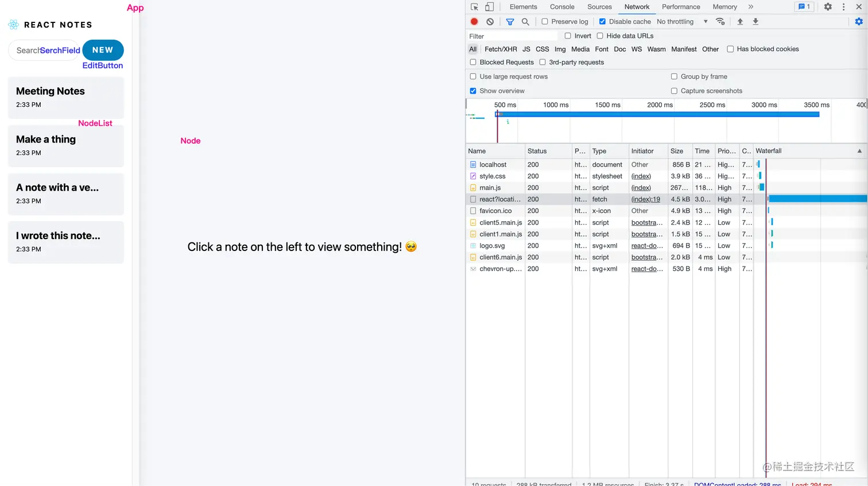Image resolution: width=868 pixels, height=486 pixels.
Task: Filter requests by Wasm
Action: [x=657, y=49]
